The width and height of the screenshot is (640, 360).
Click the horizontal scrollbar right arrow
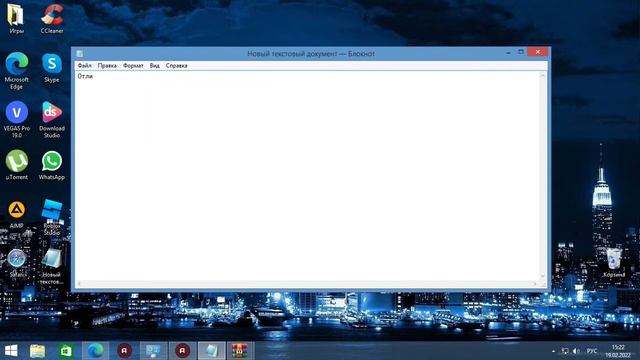(x=535, y=284)
